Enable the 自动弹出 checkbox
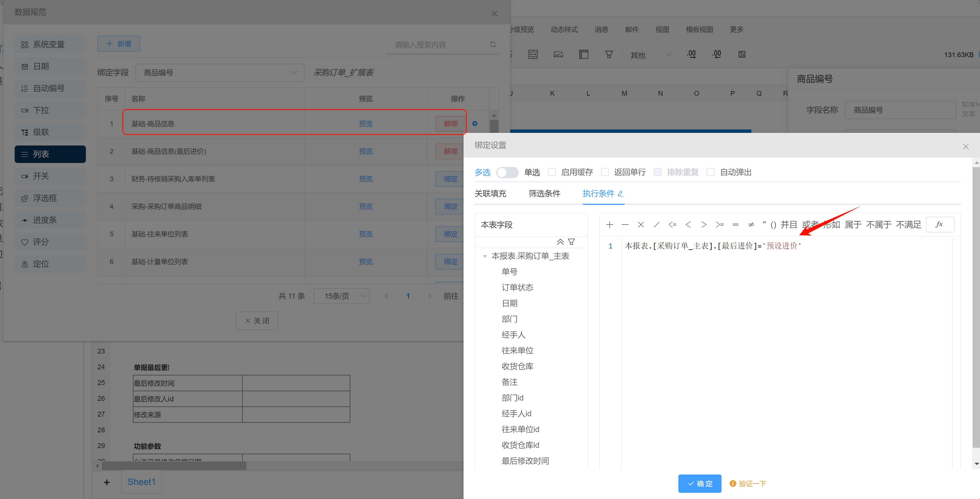The height and width of the screenshot is (499, 980). (710, 172)
